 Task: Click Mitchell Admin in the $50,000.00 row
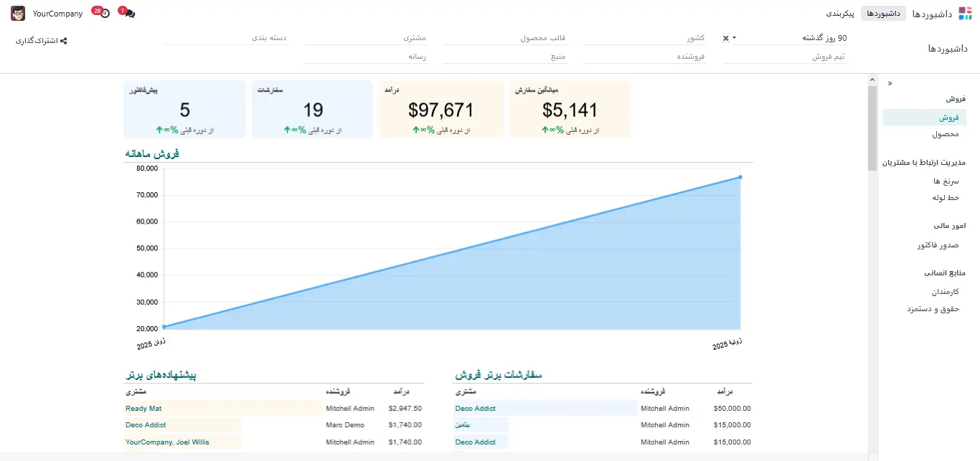(665, 409)
